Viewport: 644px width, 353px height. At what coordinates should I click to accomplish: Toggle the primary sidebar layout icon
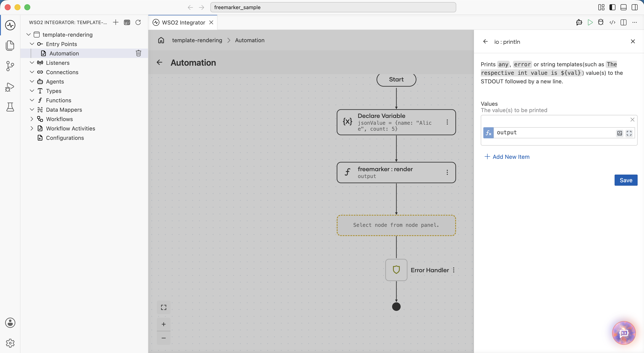click(612, 7)
